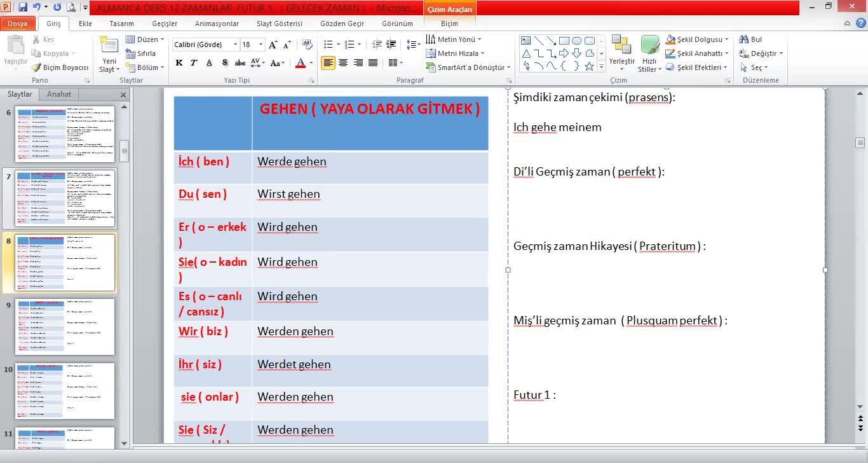
Task: Click the "Werdet gehen" table cell
Action: tap(370, 370)
